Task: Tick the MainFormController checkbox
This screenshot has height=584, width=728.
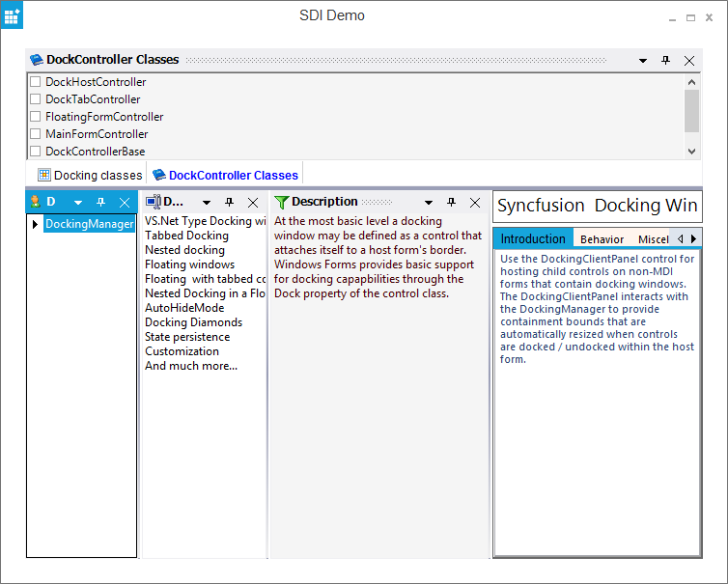Action: coord(36,134)
